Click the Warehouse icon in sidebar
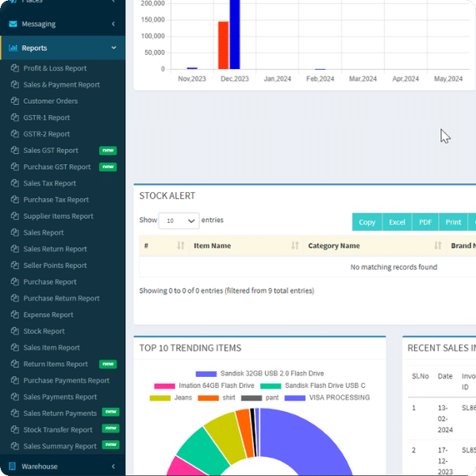Screen dimensions: 476x476 [x=13, y=466]
